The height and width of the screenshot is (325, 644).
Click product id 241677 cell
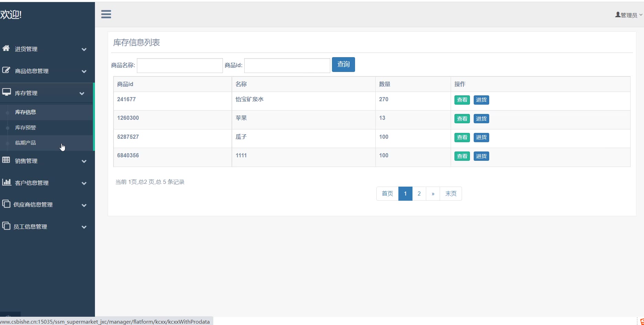coord(173,101)
